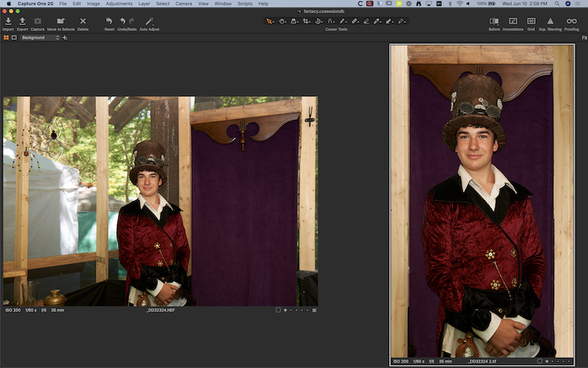Click the Reset adjustments icon
Image resolution: width=588 pixels, height=368 pixels.
109,21
